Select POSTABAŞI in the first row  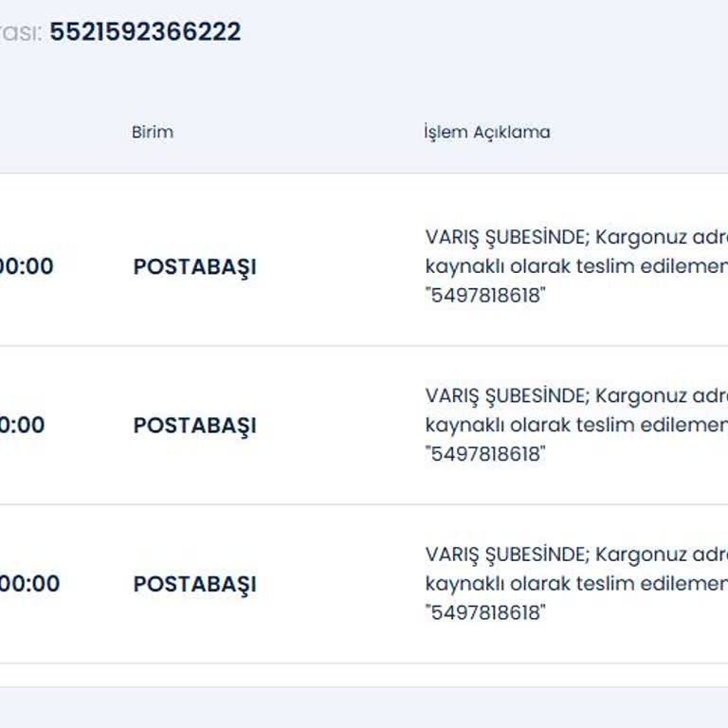coord(194,267)
